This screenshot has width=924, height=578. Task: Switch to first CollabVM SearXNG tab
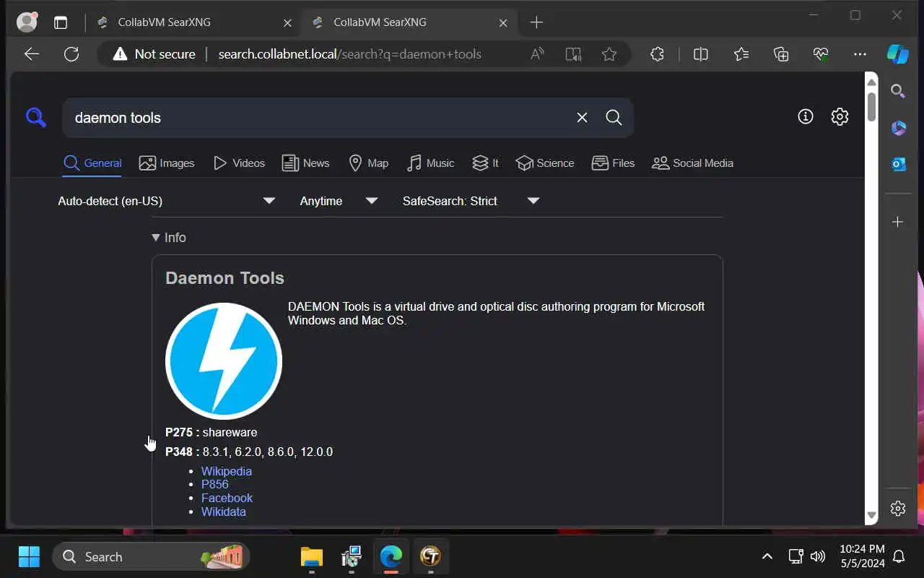click(195, 22)
